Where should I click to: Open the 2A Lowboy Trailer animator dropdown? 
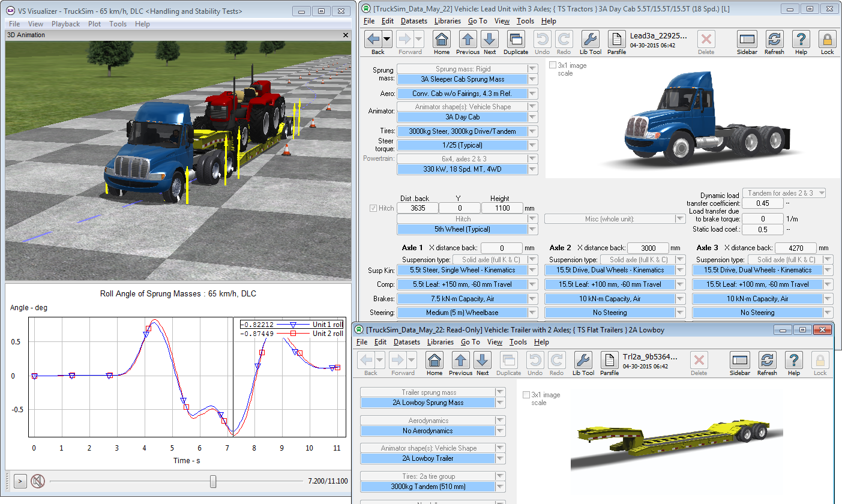coord(500,458)
